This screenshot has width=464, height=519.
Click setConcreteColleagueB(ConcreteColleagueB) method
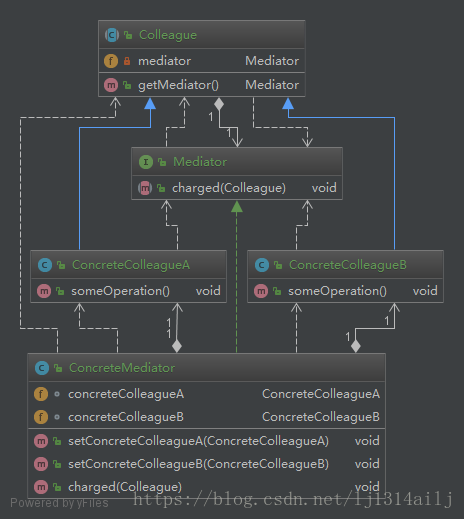tap(199, 464)
